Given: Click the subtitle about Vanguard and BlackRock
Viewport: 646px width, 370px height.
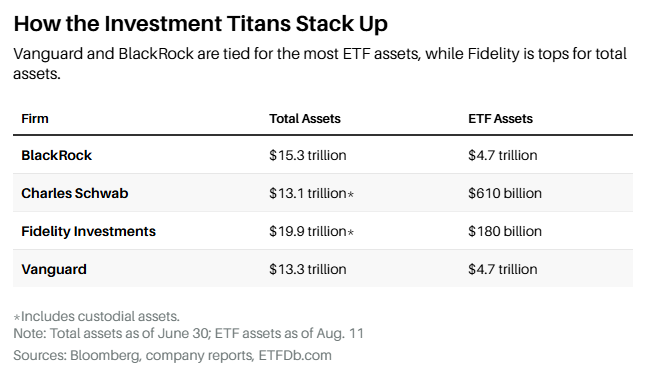Looking at the screenshot, I should pyautogui.click(x=320, y=63).
